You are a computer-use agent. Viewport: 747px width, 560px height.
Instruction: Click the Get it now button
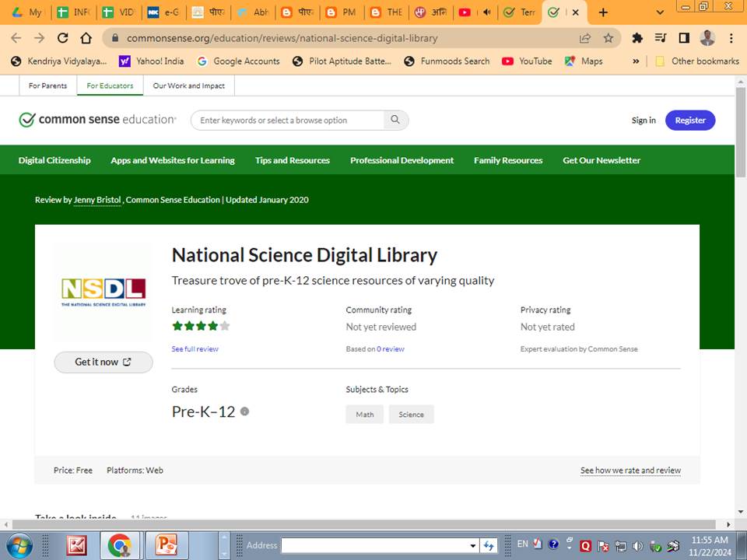[x=103, y=362]
